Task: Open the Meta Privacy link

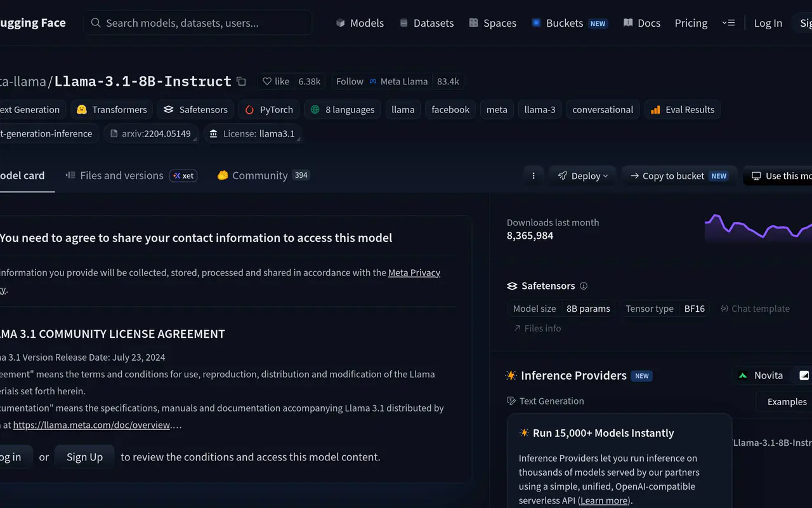Action: pos(414,272)
